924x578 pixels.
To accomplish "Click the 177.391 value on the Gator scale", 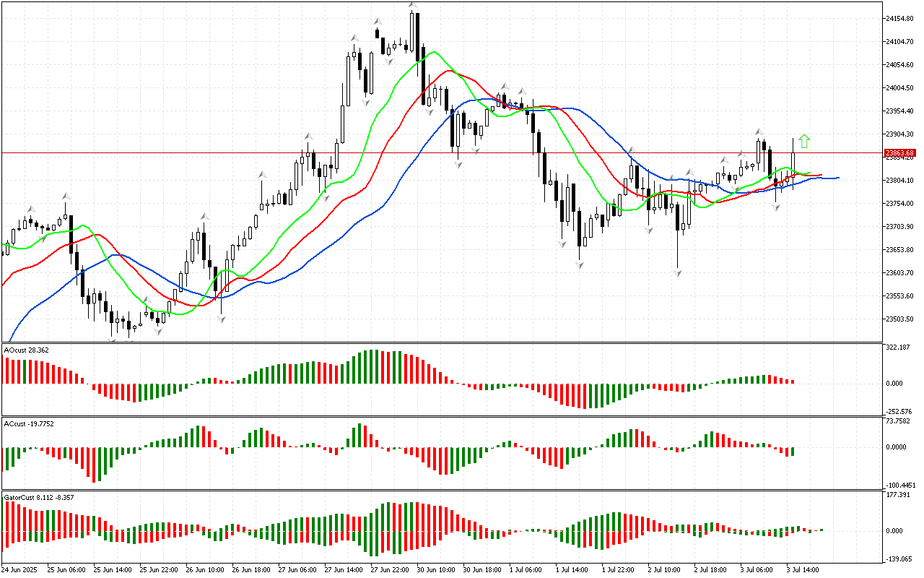I will pos(897,495).
